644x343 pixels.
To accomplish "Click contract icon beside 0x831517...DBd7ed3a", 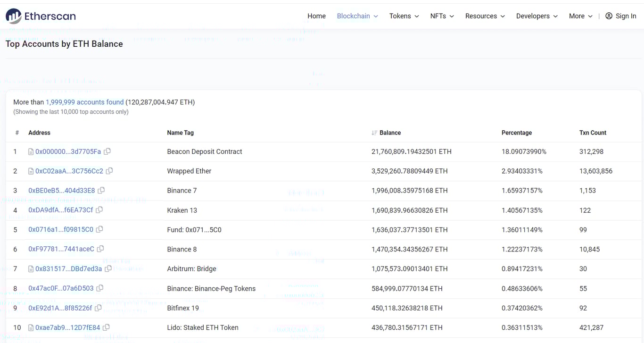I will pyautogui.click(x=31, y=269).
